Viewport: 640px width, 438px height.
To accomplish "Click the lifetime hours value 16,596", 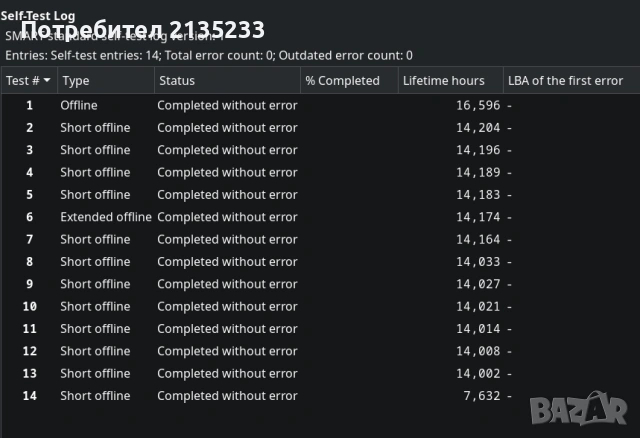I will coord(478,105).
